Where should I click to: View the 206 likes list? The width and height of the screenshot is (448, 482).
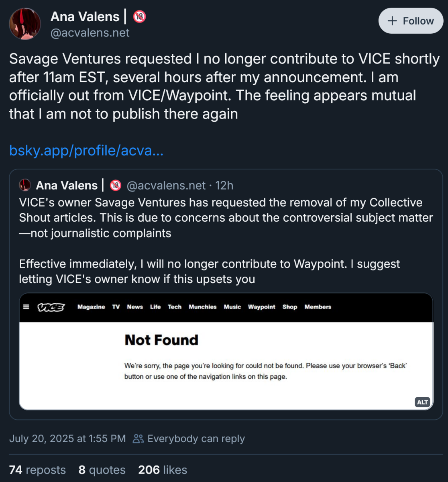point(163,470)
